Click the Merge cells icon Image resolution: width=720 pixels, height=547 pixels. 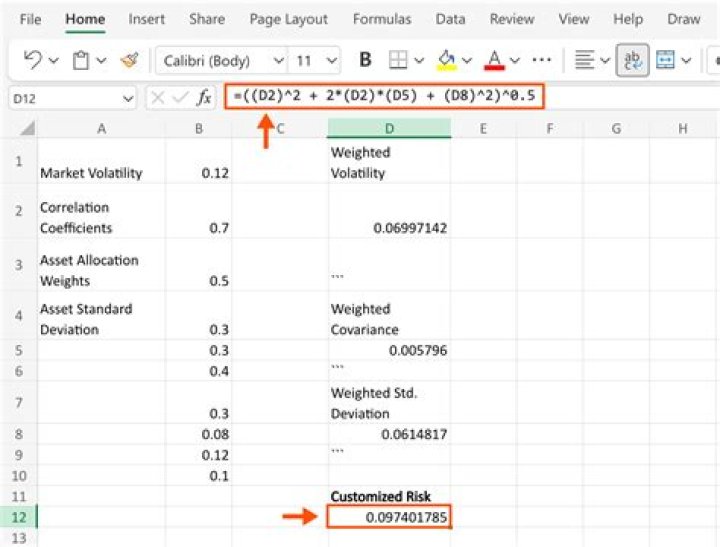coord(666,61)
